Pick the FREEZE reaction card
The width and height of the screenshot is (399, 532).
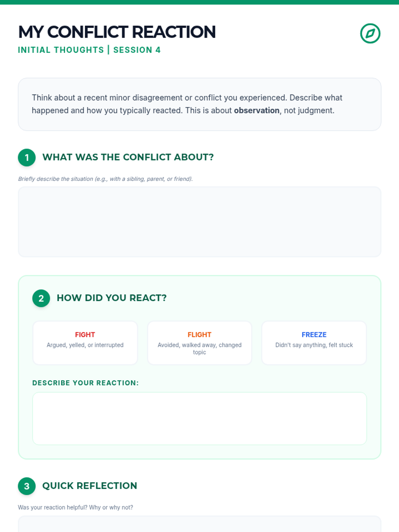[314, 343]
